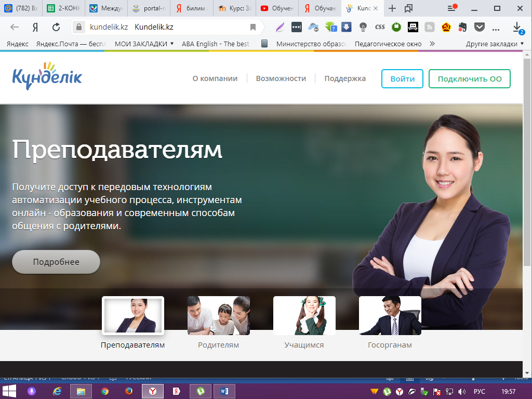Image resolution: width=532 pixels, height=399 pixels.
Task: Switch to the YouTube Обучен tab
Action: point(277,8)
